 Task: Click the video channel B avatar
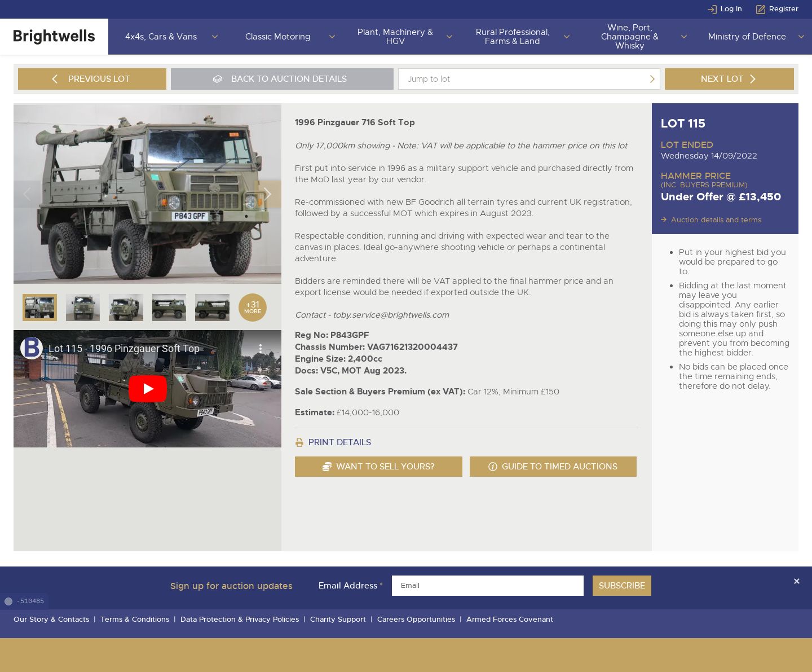[x=32, y=348]
